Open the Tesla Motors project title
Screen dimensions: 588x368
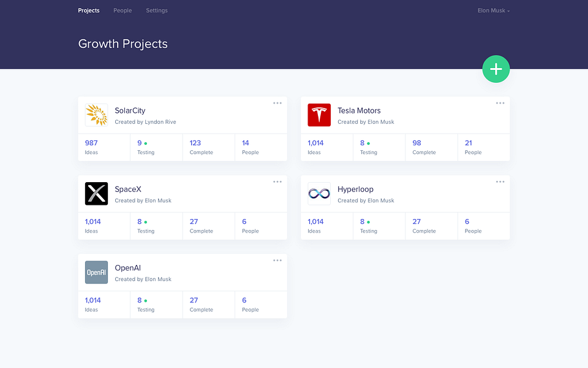pyautogui.click(x=359, y=110)
